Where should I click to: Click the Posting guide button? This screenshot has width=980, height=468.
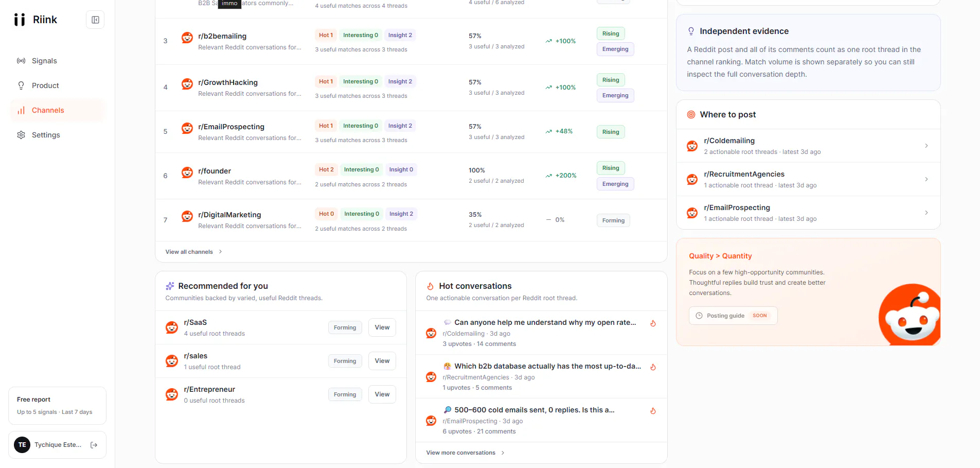pyautogui.click(x=733, y=316)
